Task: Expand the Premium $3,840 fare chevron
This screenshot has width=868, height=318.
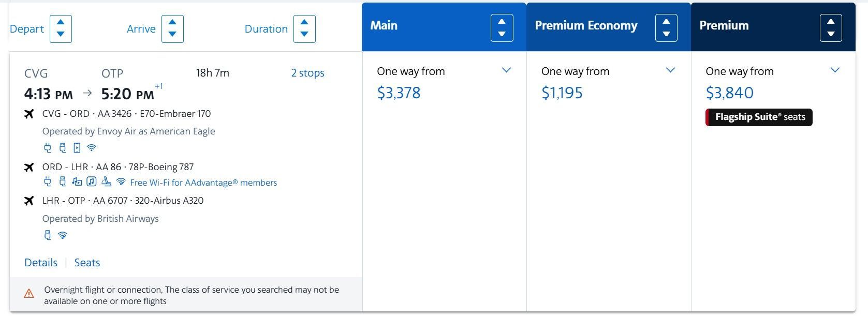Action: pos(835,70)
